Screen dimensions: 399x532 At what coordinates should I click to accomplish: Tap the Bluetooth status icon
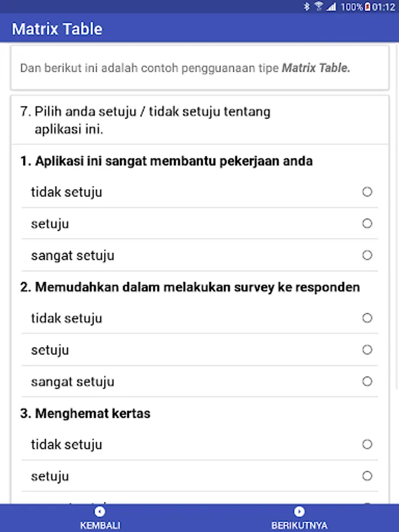point(306,7)
